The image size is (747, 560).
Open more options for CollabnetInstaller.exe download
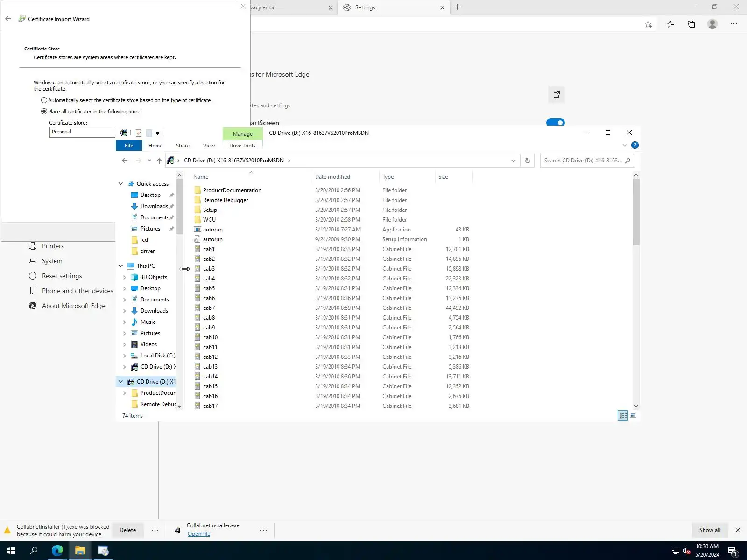263,530
